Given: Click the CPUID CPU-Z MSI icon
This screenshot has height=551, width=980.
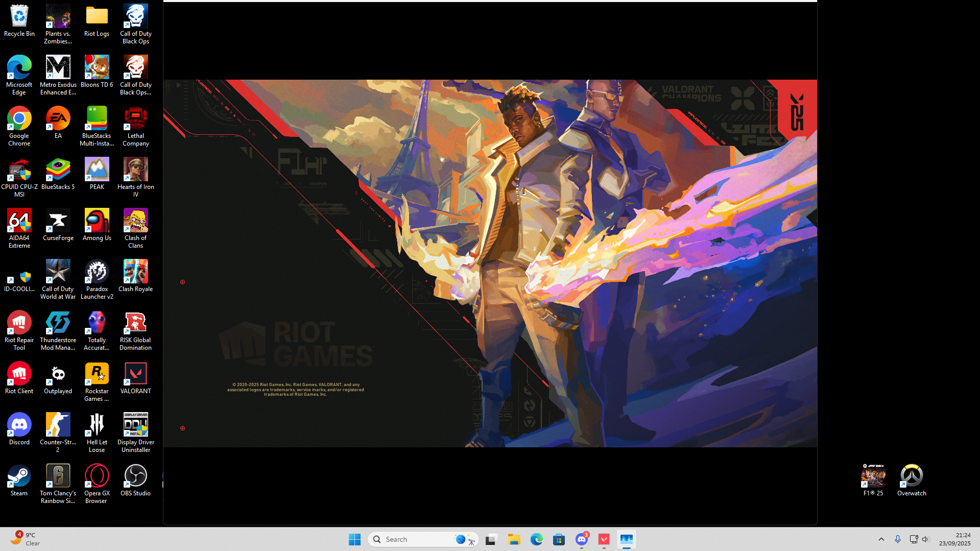Looking at the screenshot, I should point(19,178).
